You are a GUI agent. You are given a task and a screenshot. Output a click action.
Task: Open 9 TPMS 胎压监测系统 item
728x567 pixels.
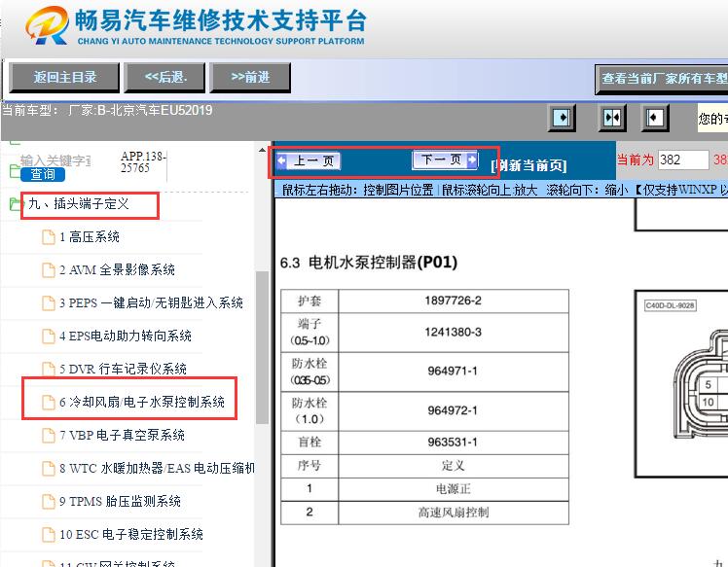click(x=121, y=502)
